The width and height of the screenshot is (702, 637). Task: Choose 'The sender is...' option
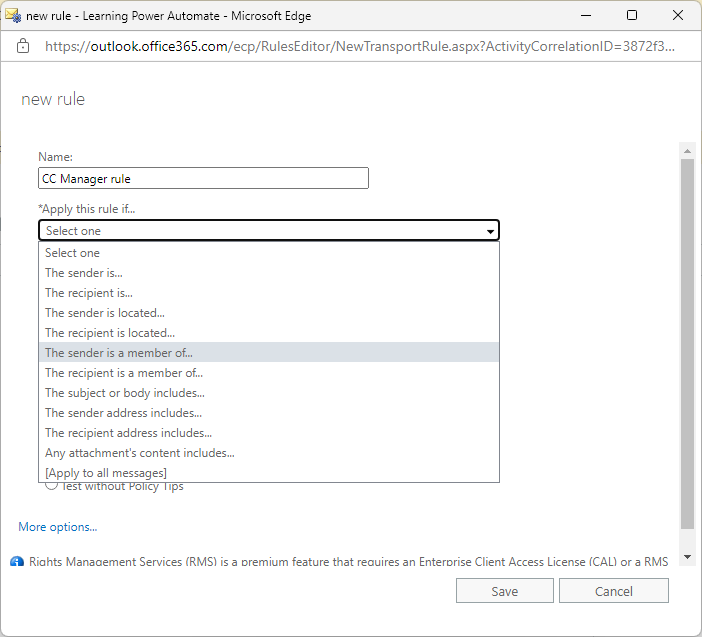[x=84, y=273]
